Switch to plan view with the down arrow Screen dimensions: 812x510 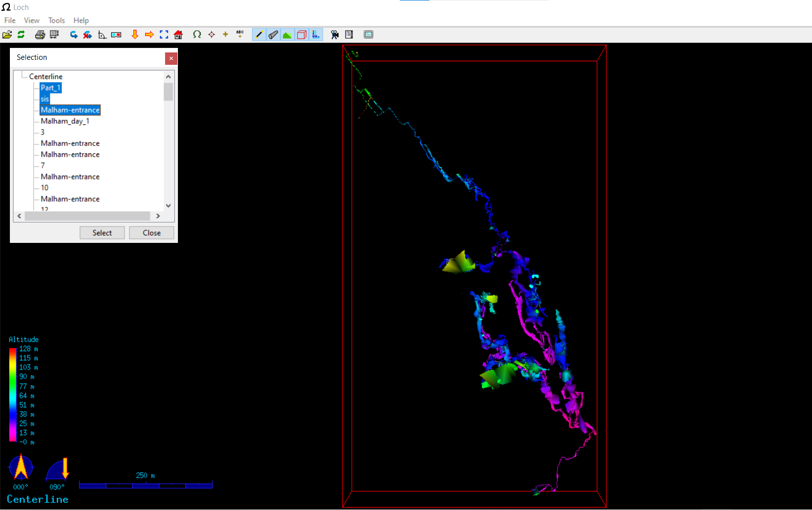pyautogui.click(x=134, y=35)
